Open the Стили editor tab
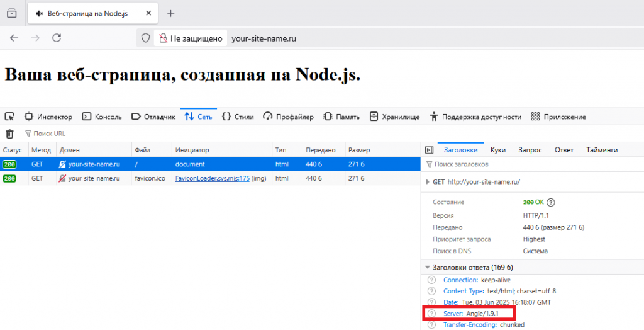The width and height of the screenshot is (644, 330). click(238, 117)
